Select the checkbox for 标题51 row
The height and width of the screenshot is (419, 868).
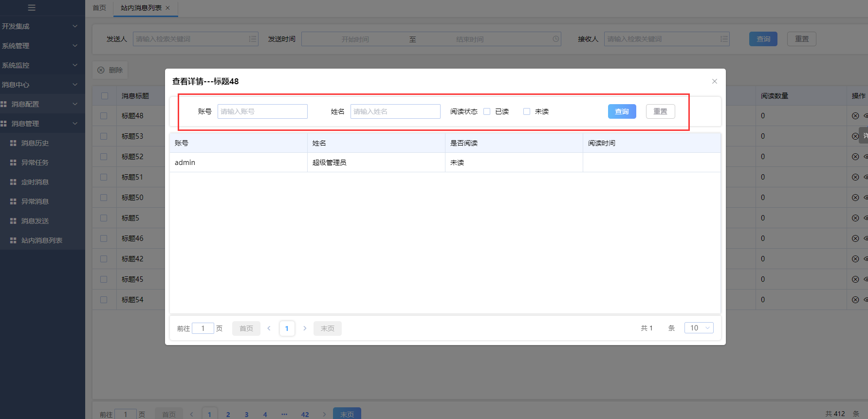tap(104, 177)
